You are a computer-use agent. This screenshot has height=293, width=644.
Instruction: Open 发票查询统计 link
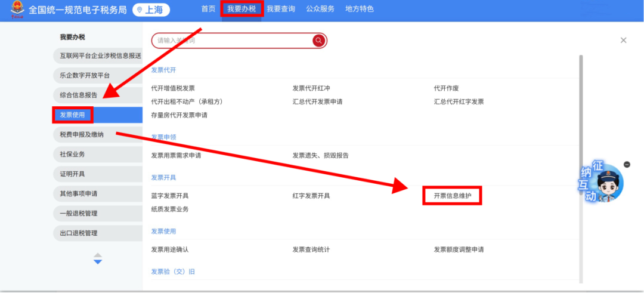coord(311,249)
